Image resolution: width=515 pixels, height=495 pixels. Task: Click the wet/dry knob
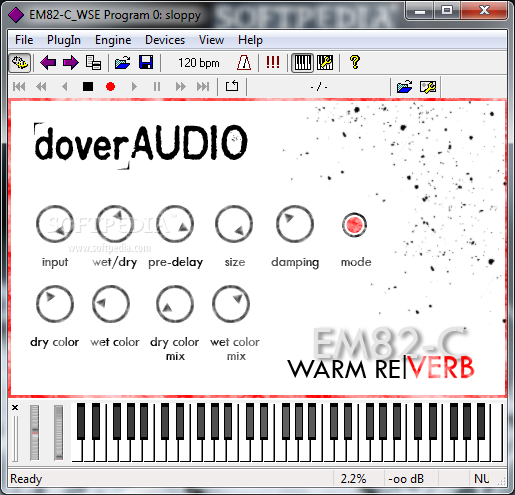pyautogui.click(x=115, y=224)
